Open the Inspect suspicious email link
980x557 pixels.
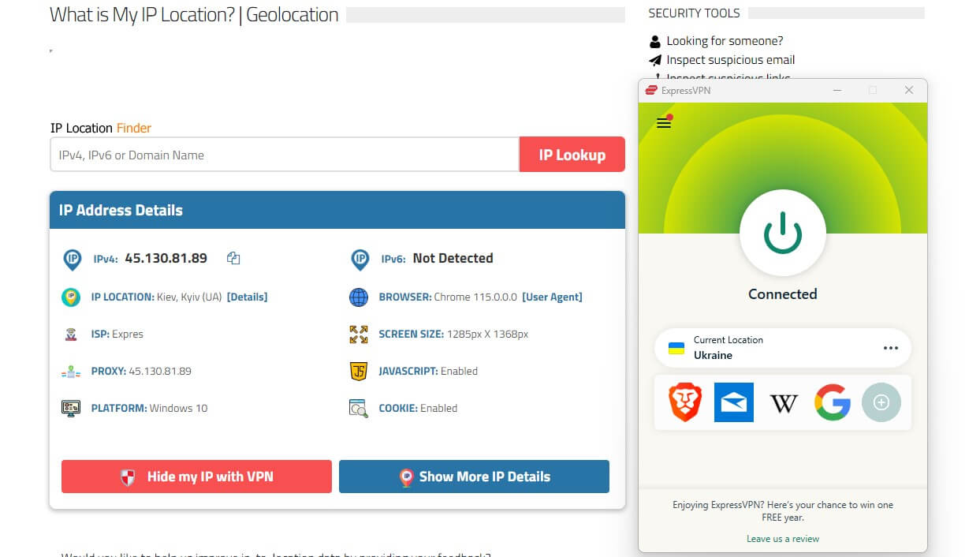tap(730, 60)
